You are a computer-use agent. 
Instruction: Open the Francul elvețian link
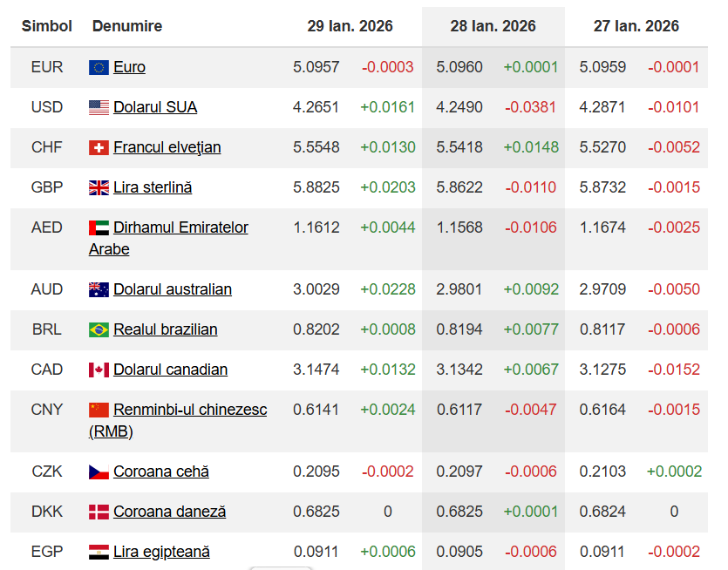click(167, 147)
